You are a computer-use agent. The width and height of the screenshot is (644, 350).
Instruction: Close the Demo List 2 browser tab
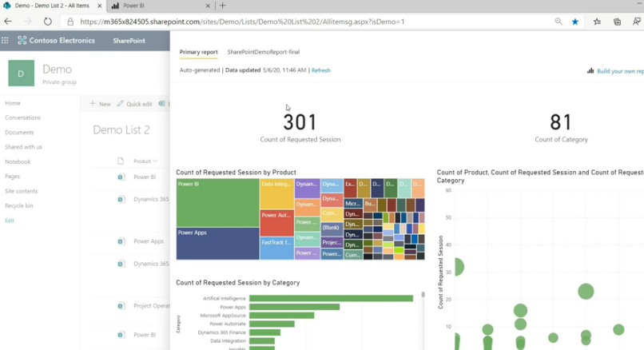pos(99,6)
